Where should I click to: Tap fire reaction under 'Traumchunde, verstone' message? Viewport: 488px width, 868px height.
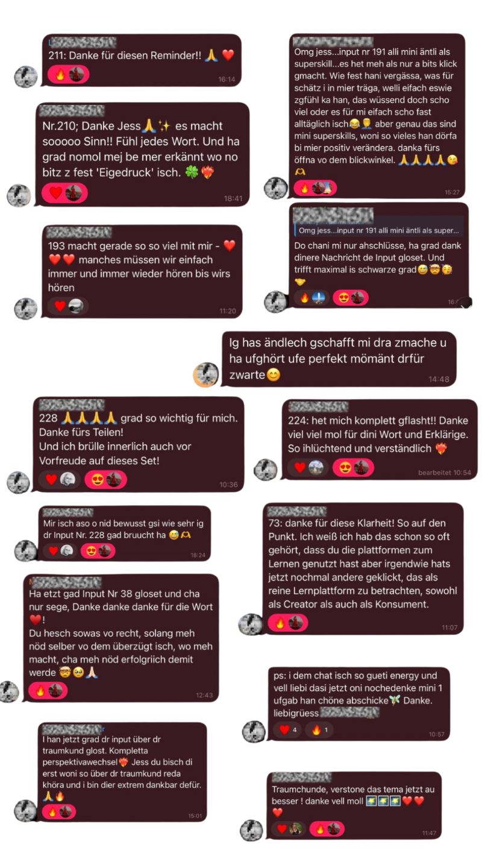pyautogui.click(x=327, y=829)
